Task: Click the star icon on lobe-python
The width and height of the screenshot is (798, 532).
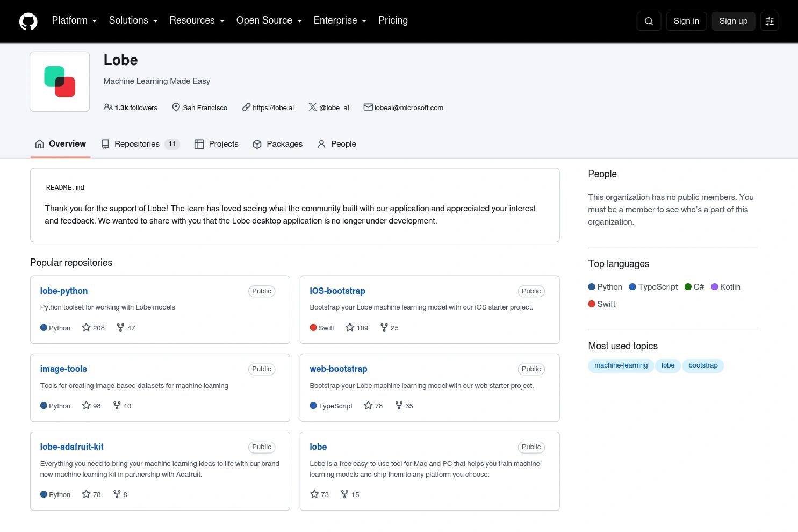Action: (x=86, y=327)
